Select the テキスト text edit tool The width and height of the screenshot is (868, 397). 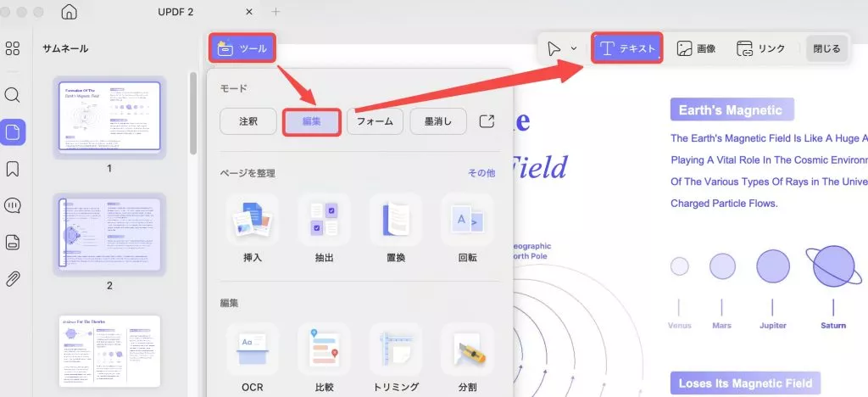click(x=627, y=48)
